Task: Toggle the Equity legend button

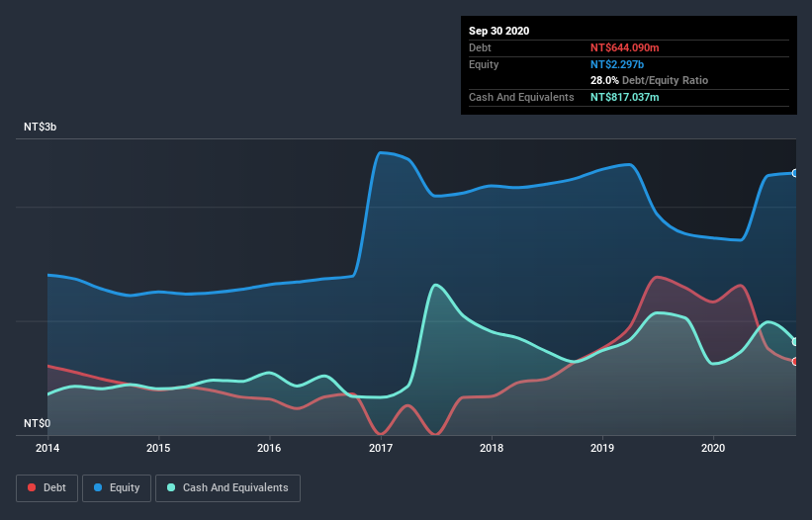Action: (117, 488)
